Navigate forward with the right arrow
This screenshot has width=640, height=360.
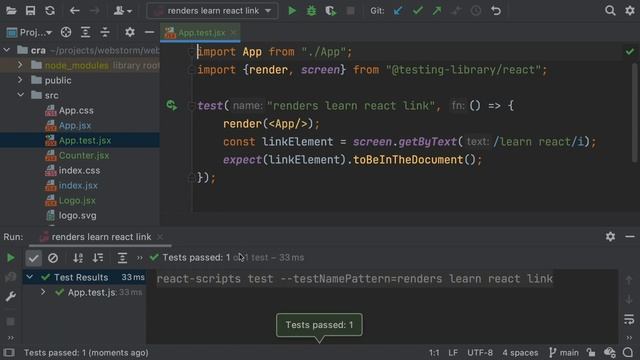pos(94,11)
